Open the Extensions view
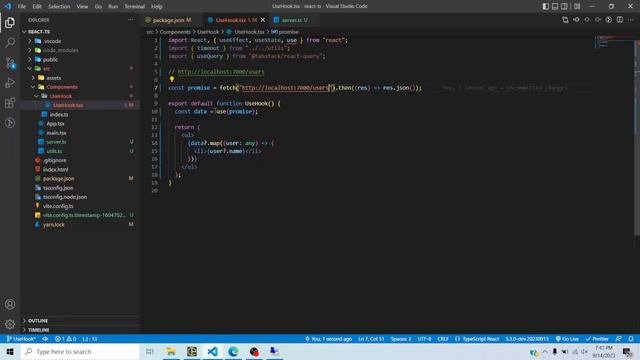 point(10,102)
